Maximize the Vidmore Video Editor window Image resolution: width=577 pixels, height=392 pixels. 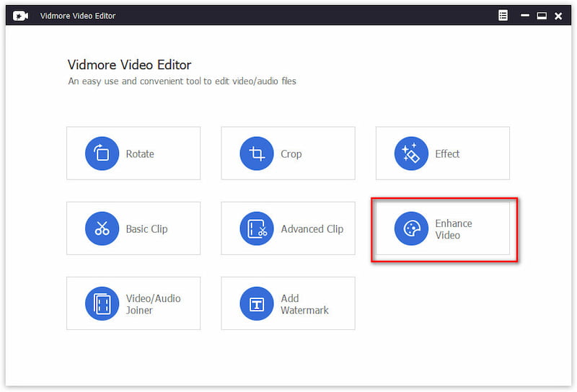(x=541, y=16)
